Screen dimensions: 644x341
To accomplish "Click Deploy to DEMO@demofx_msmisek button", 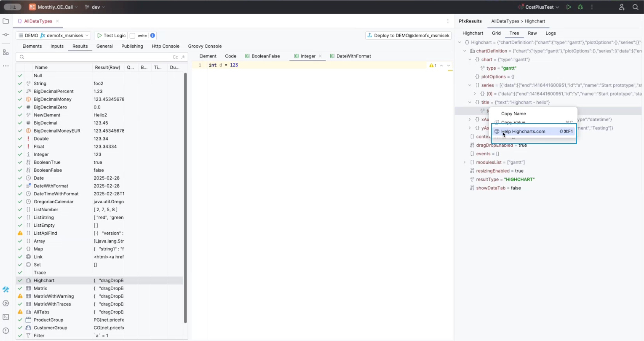I will [408, 36].
